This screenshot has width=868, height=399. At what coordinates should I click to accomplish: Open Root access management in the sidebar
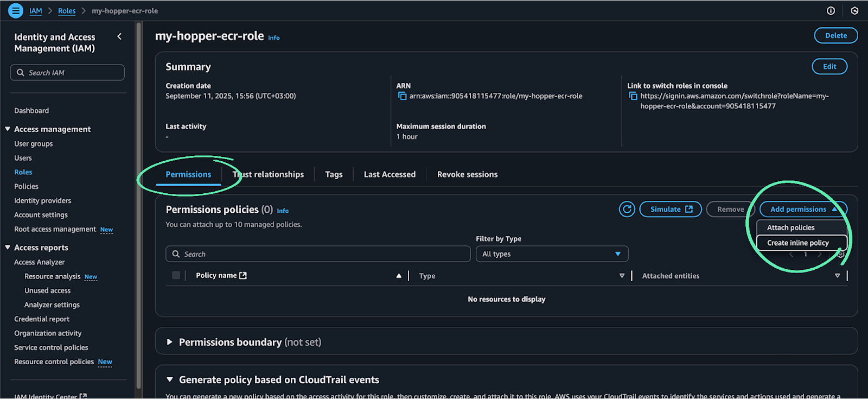[55, 229]
